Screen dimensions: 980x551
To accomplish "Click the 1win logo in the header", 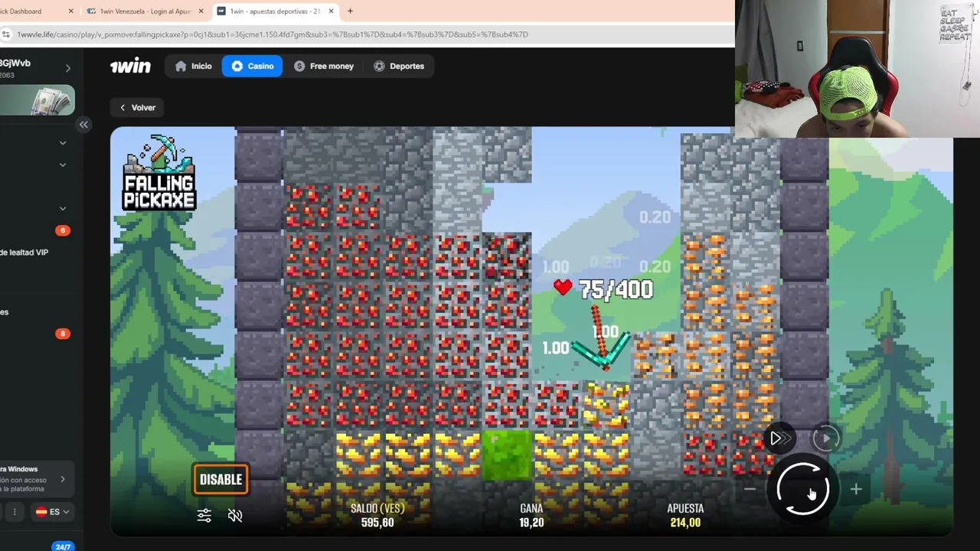I will click(x=130, y=67).
